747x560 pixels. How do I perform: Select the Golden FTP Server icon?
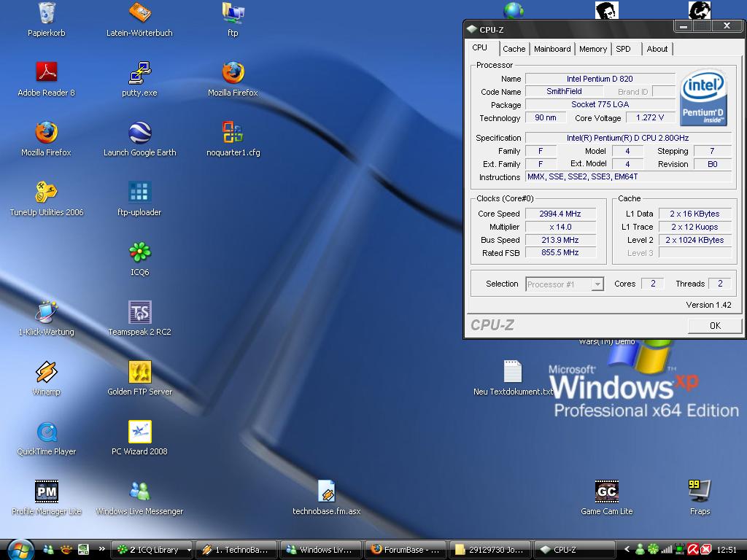tap(139, 372)
